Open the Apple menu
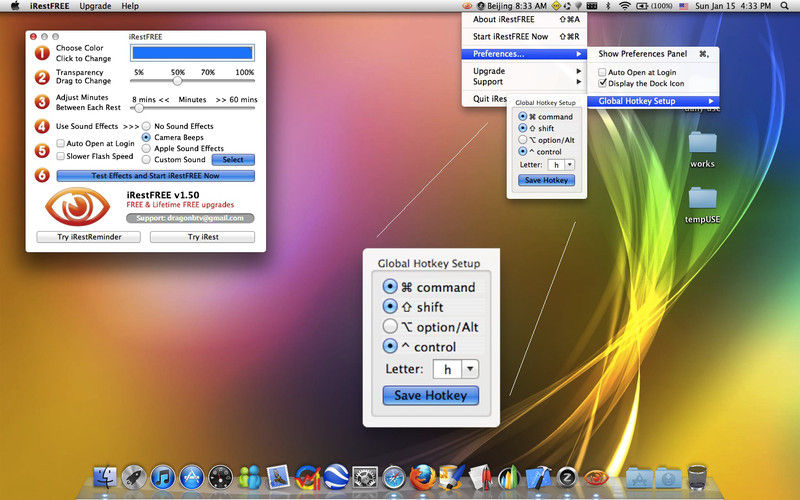The width and height of the screenshot is (800, 500). click(15, 6)
